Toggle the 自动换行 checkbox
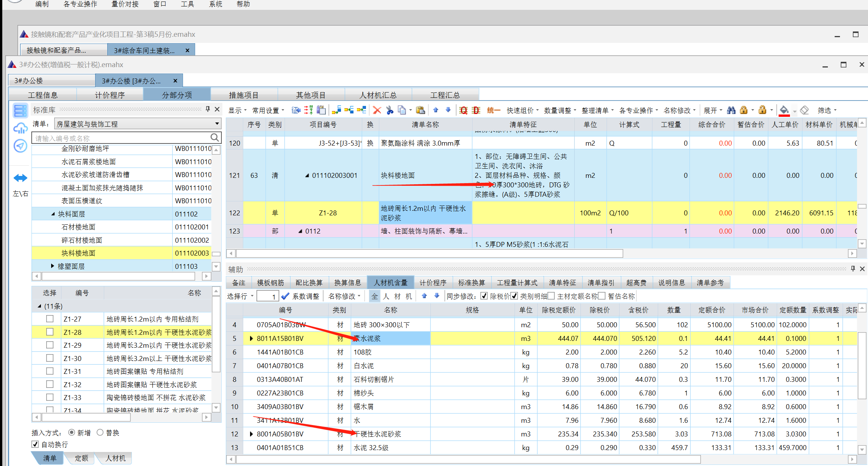The image size is (868, 466). (35, 444)
